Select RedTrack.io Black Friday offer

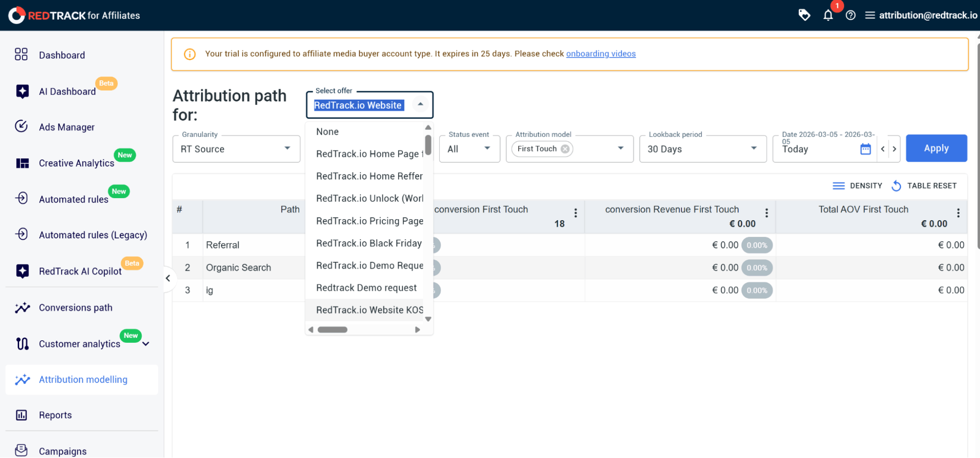click(x=364, y=243)
